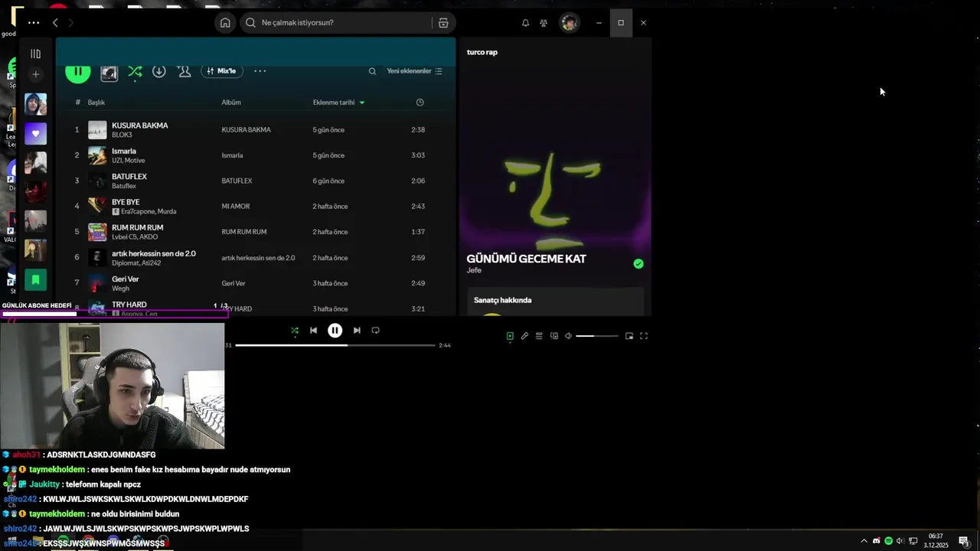
Task: Select the track BYE BYE
Action: [126, 202]
